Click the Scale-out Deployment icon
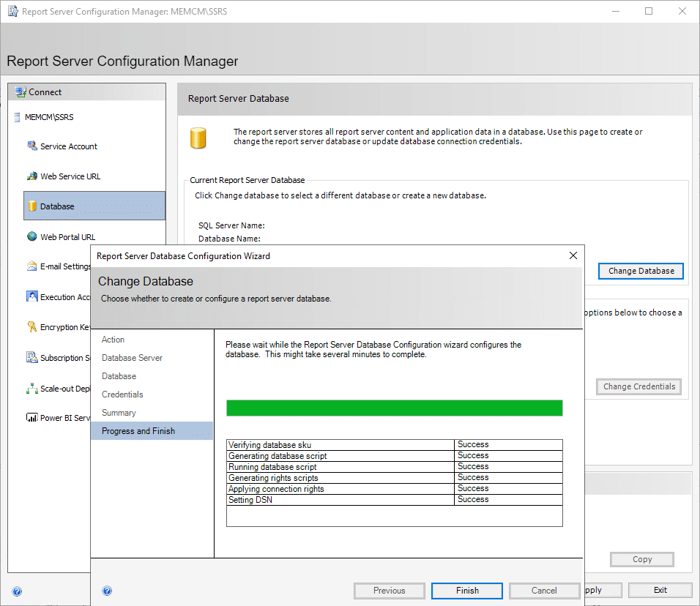Screen dimensions: 700x606 pos(31,389)
